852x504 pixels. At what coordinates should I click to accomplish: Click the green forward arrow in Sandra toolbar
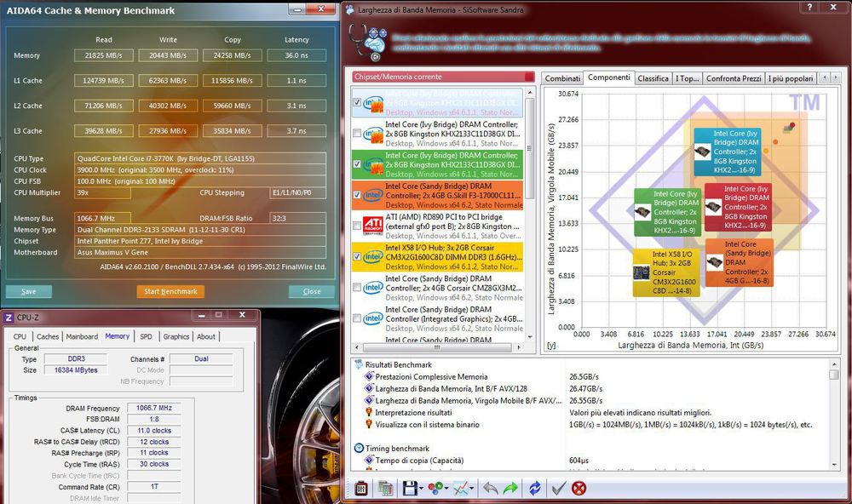click(510, 489)
